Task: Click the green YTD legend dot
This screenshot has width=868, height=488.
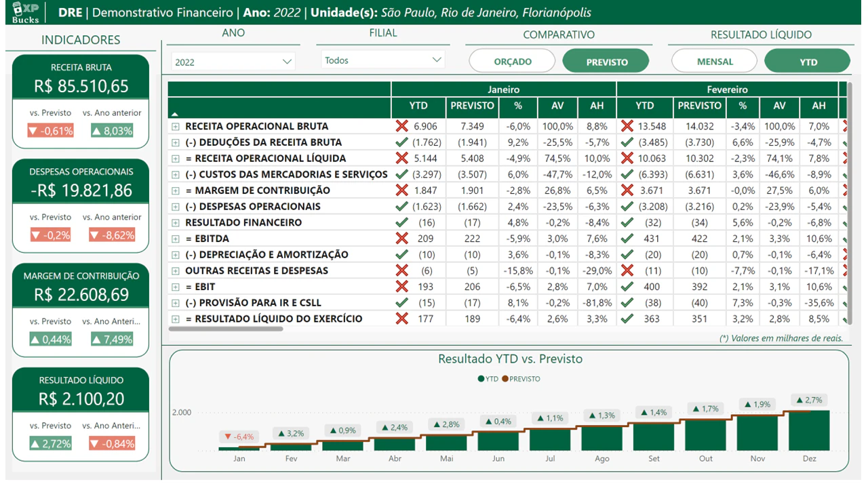Action: point(481,379)
